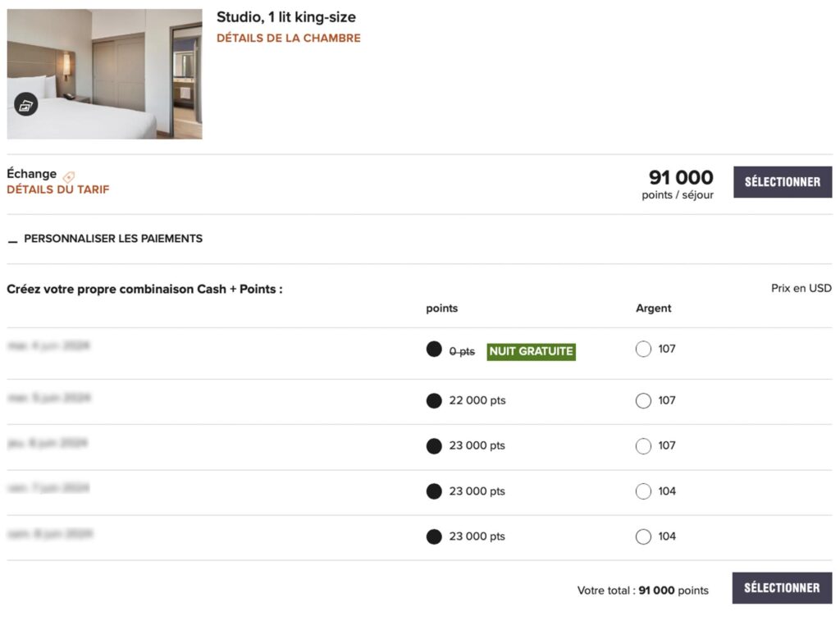Select 23 000 pts for the last night
This screenshot has height=630, width=840.
pyautogui.click(x=434, y=537)
